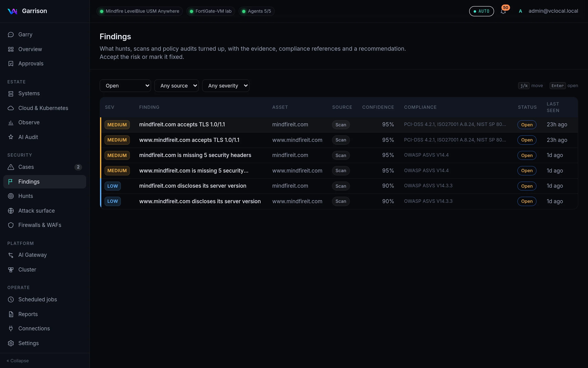Viewport: 588px width, 368px height.
Task: Click the AI Audit star icon
Action: click(11, 137)
